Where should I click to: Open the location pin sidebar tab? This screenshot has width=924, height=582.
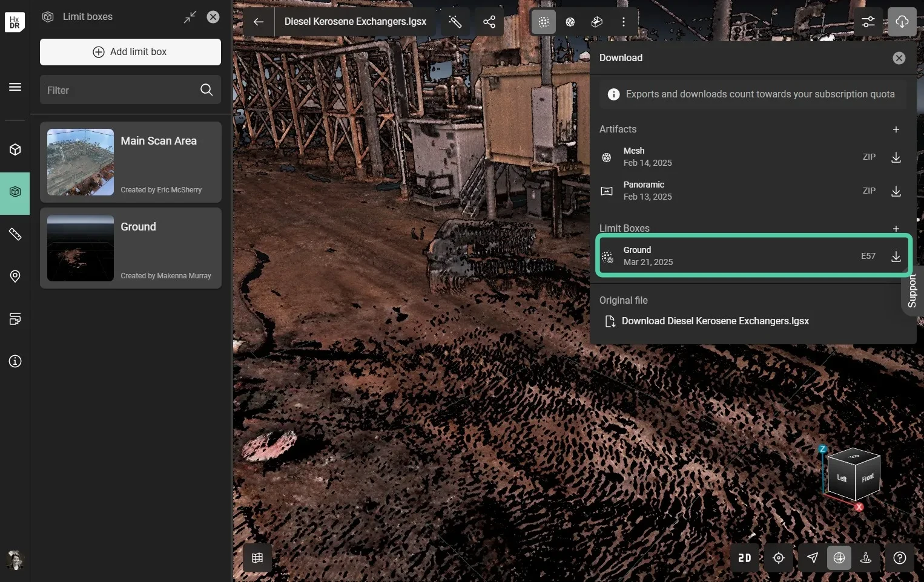(x=15, y=276)
